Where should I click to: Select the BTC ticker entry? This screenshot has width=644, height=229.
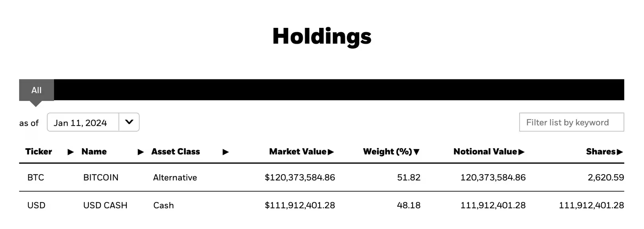[35, 177]
